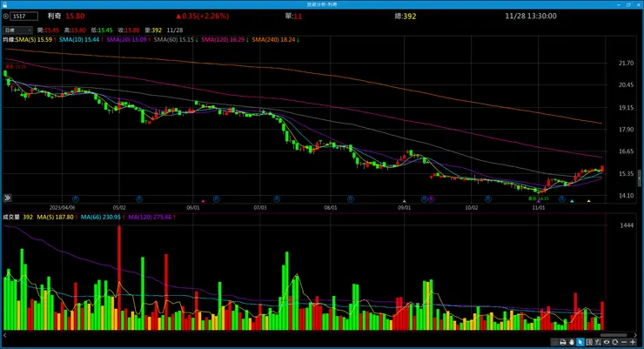Click the lock icon in title bar
This screenshot has width=644, height=349.
point(4,4)
